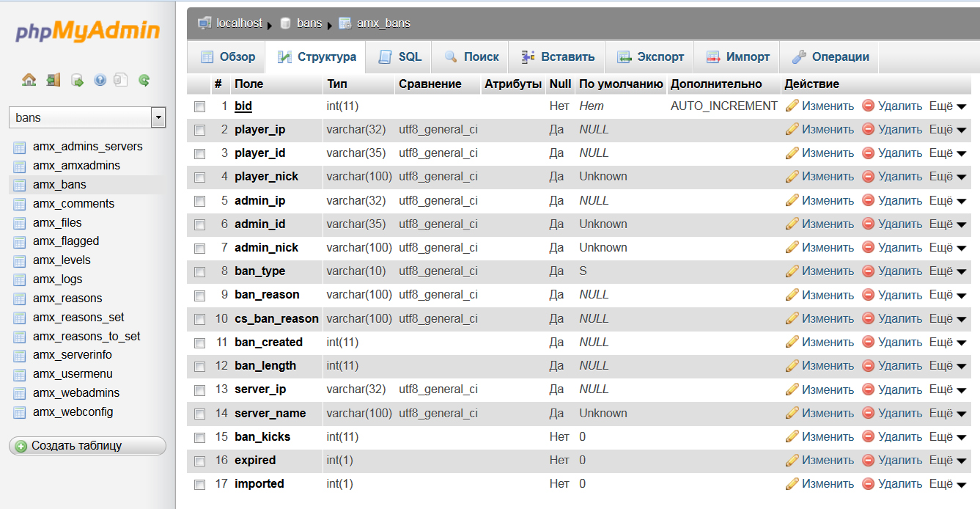Click red delete icon for ban_reason row
Image resolution: width=980 pixels, height=509 pixels.
point(869,294)
